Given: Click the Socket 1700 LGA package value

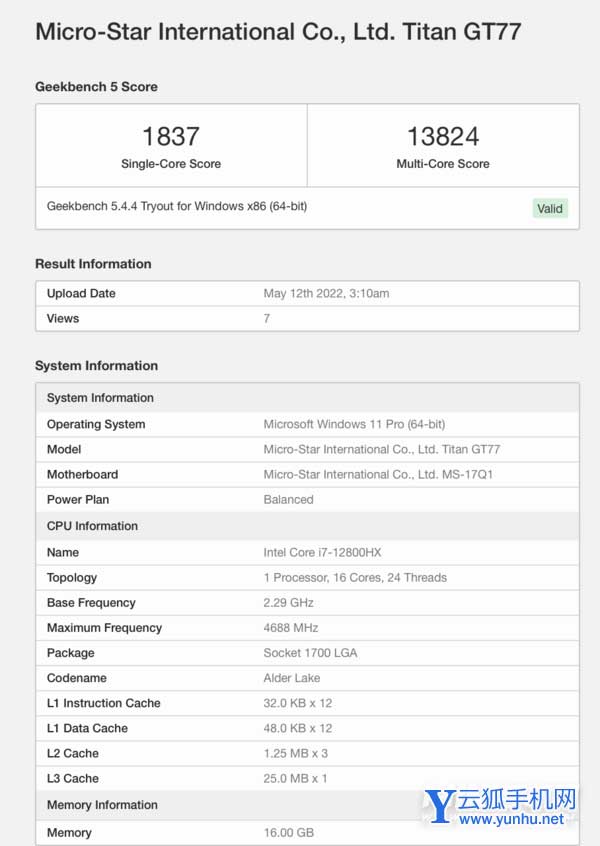Looking at the screenshot, I should coord(310,653).
